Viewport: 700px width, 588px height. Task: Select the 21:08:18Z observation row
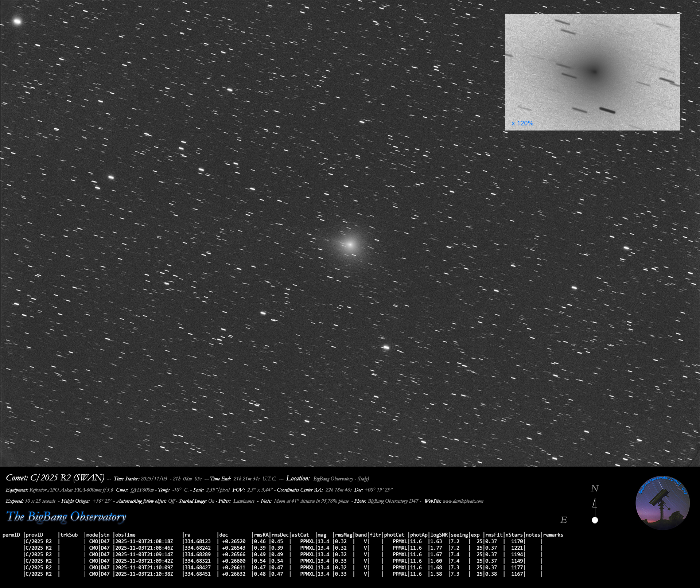144,541
